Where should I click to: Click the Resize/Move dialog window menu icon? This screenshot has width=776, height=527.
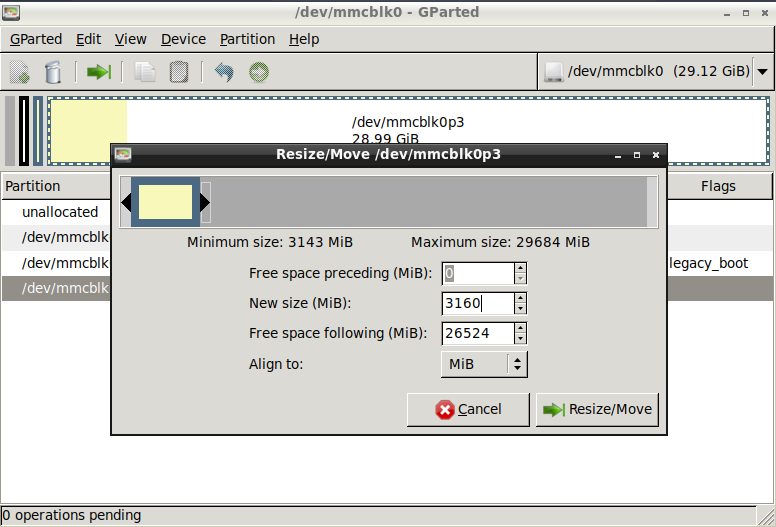[x=124, y=155]
